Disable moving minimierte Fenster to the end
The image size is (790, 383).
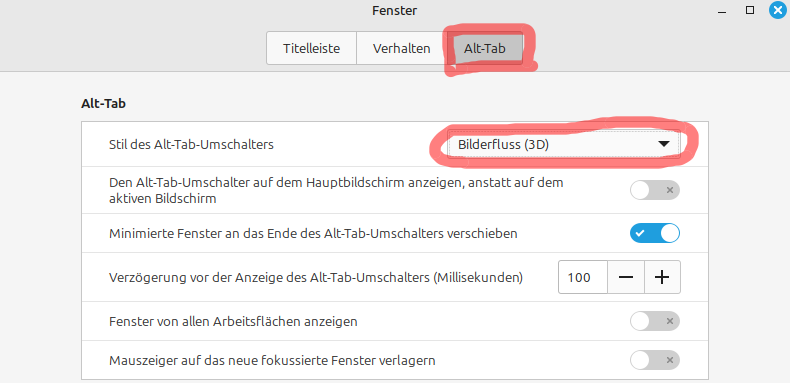click(x=654, y=233)
